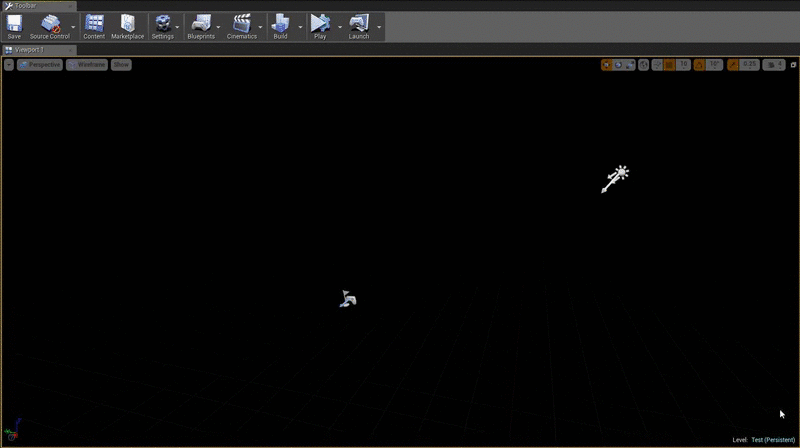Expand the Cinematics dropdown arrow
The height and width of the screenshot is (448, 800).
(x=260, y=27)
